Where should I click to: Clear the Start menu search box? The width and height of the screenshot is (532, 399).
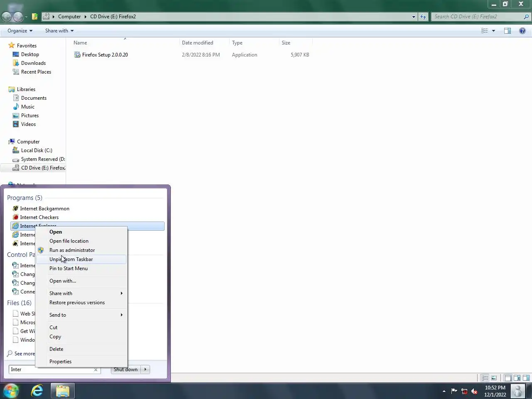(x=96, y=369)
